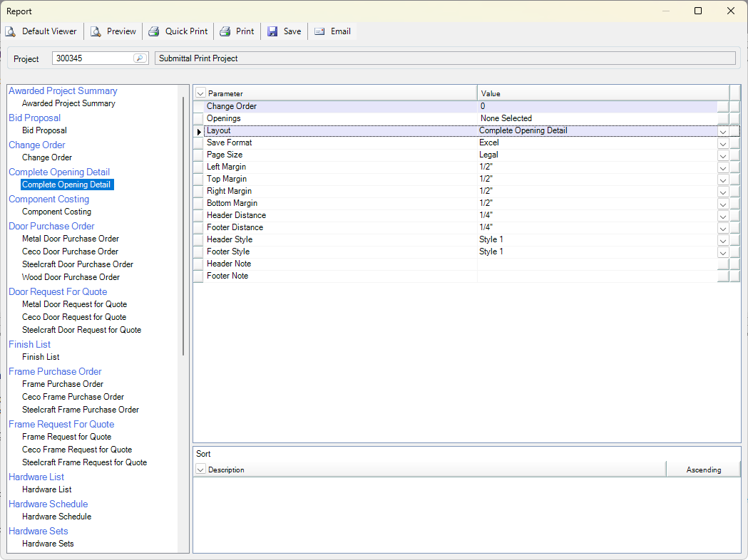Click the Openings value selector button
Image resolution: width=748 pixels, height=560 pixels.
723,118
